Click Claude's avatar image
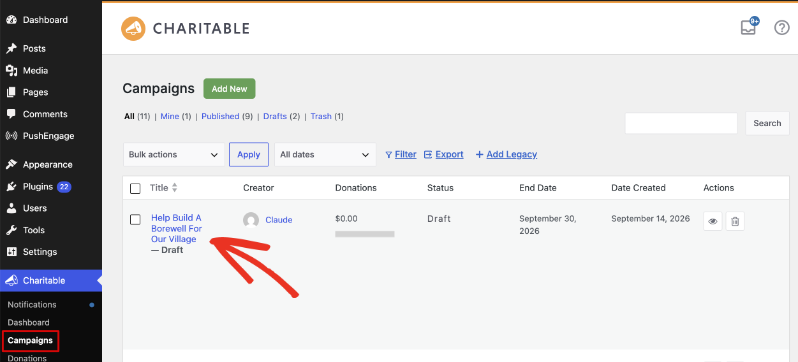 pos(251,220)
